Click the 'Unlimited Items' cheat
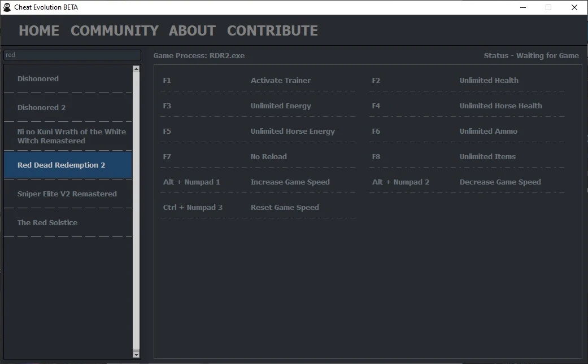 (x=487, y=156)
